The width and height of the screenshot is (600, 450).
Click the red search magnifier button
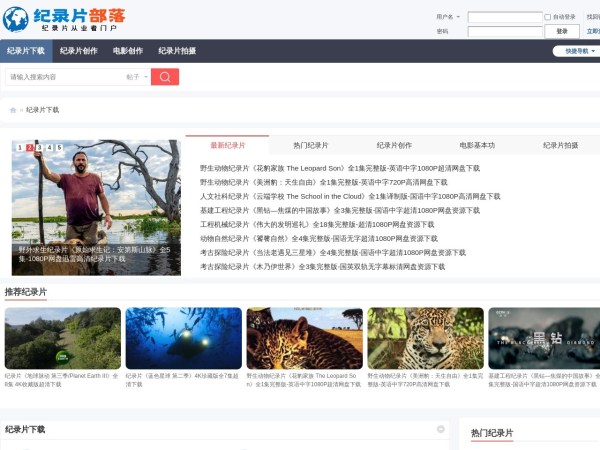coord(165,77)
